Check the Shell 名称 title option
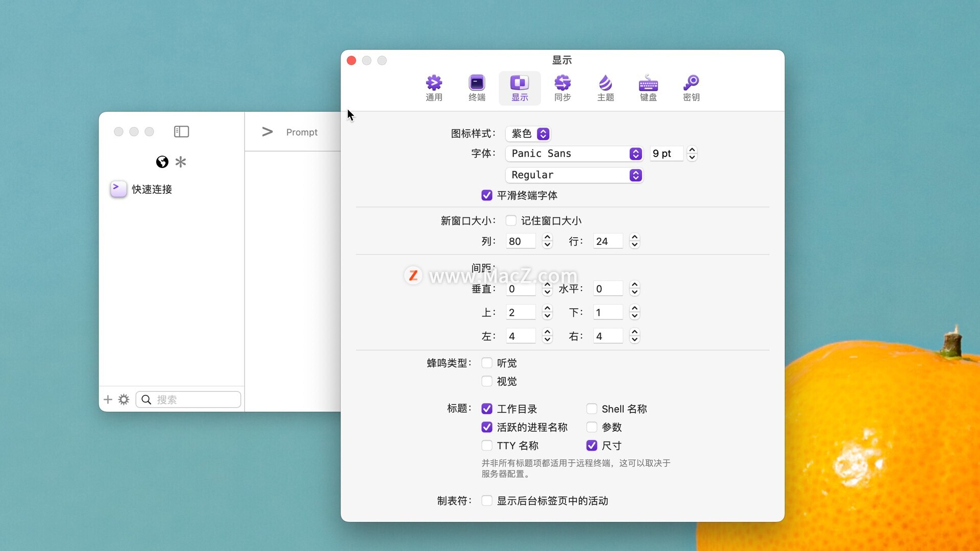 coord(592,409)
